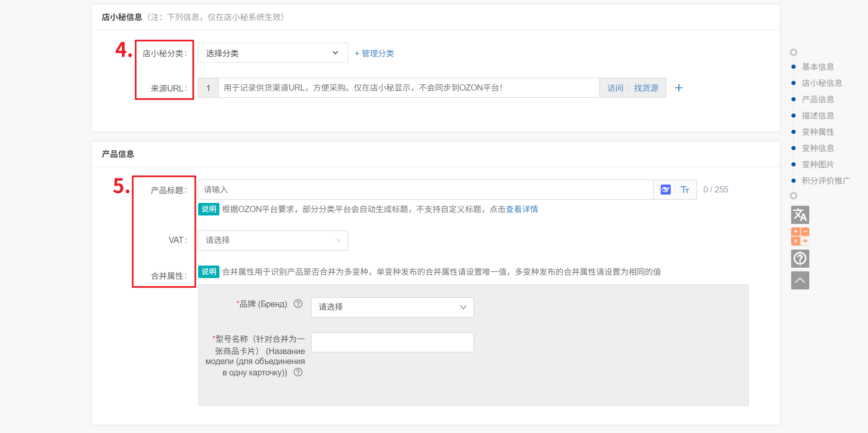This screenshot has height=433, width=868.
Task: Click the scroll-to-top arrow icon
Action: point(800,280)
